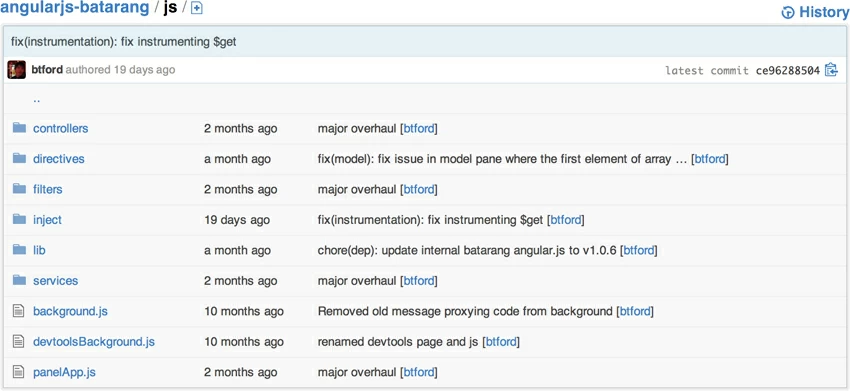Image resolution: width=850 pixels, height=391 pixels.
Task: Open the panelApp.js file
Action: click(65, 373)
